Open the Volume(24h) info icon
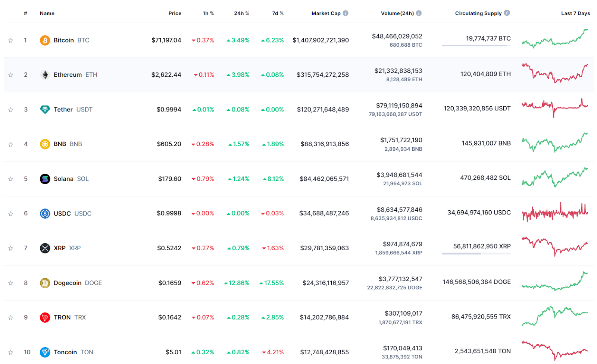The width and height of the screenshot is (597, 364). tap(419, 13)
